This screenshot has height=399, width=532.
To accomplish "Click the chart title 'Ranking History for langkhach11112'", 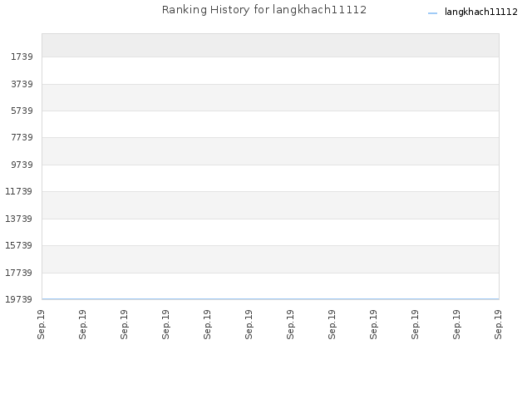I will (x=264, y=10).
